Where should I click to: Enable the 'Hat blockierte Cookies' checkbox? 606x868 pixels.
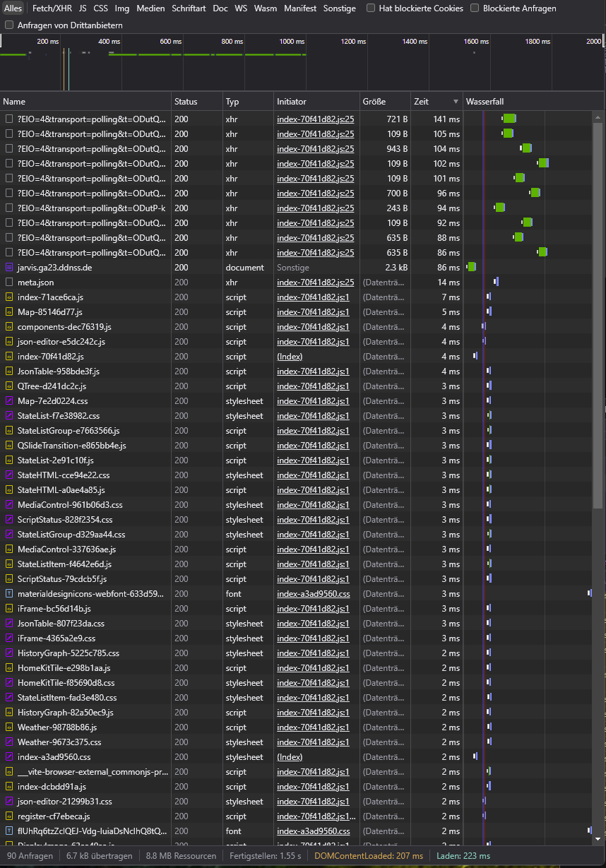(371, 8)
